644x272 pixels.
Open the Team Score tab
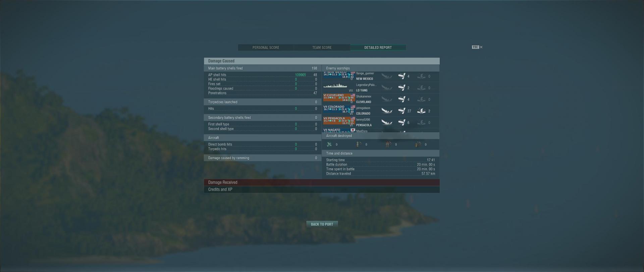322,48
